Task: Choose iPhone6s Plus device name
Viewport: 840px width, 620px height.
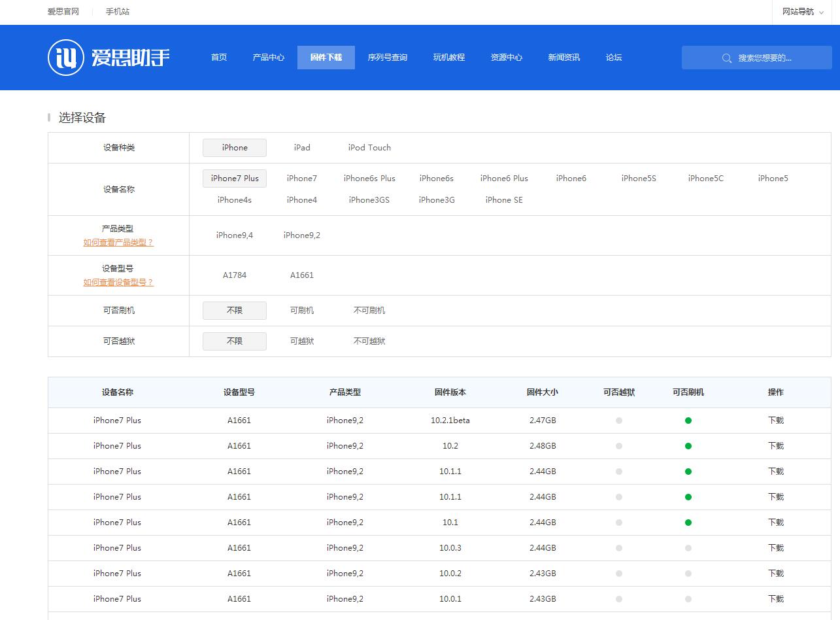Action: click(369, 179)
